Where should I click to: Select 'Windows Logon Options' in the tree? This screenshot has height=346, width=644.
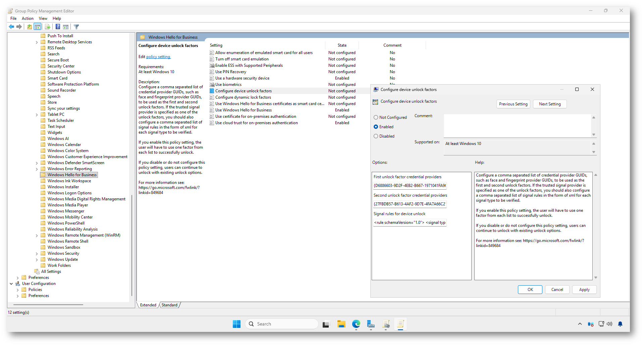click(x=69, y=193)
